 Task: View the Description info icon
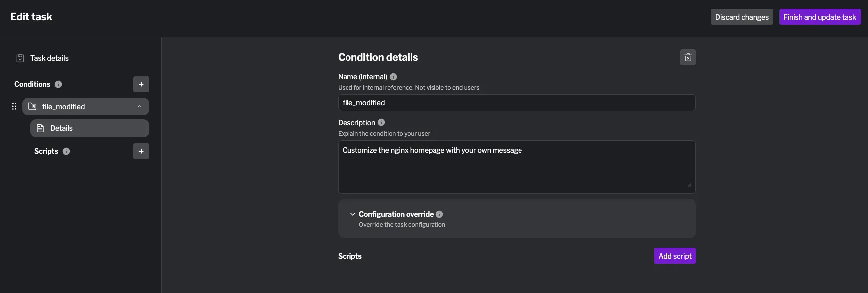coord(381,122)
